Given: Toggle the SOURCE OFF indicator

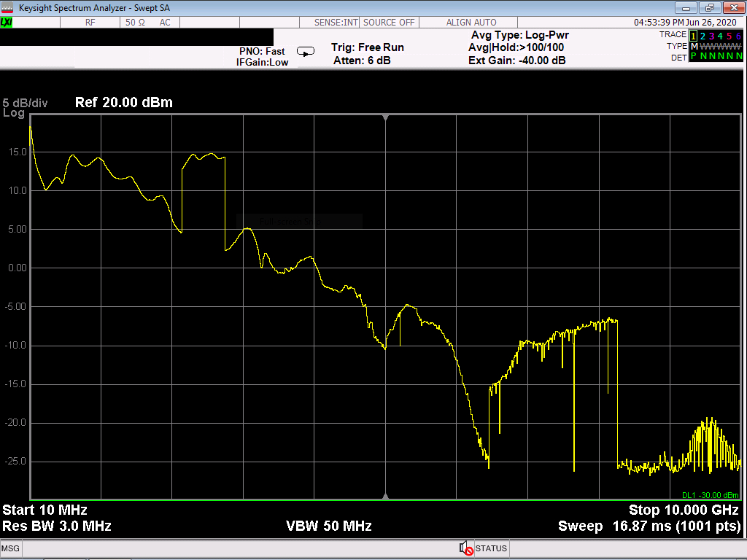Looking at the screenshot, I should (x=389, y=23).
